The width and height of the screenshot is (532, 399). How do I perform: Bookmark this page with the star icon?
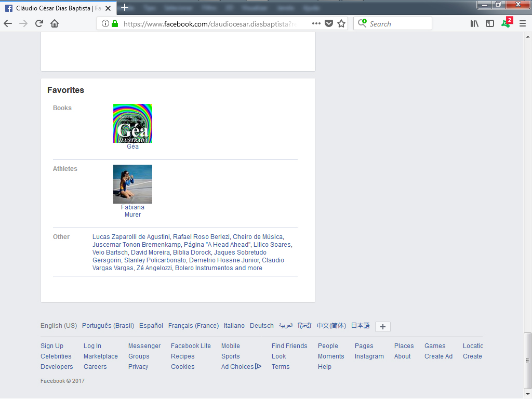[341, 23]
